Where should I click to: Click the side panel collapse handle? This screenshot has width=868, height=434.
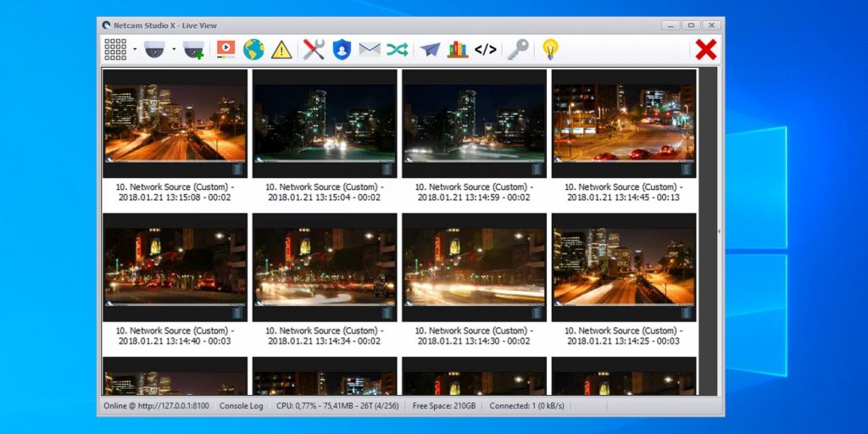719,231
